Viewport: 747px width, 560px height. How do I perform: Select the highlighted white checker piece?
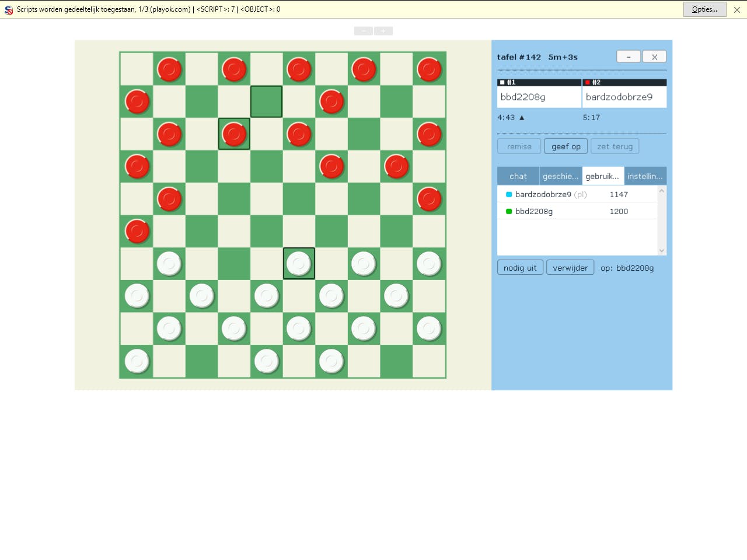tap(299, 264)
